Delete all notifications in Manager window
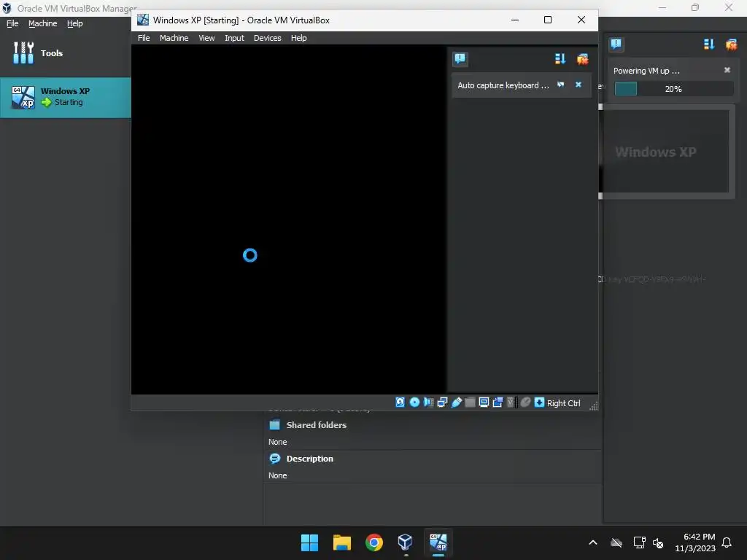 pyautogui.click(x=731, y=44)
